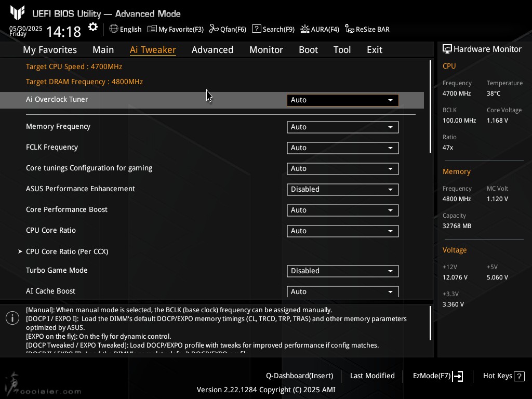Open Qfan(F6) label
The width and height of the screenshot is (532, 399).
pos(233,30)
